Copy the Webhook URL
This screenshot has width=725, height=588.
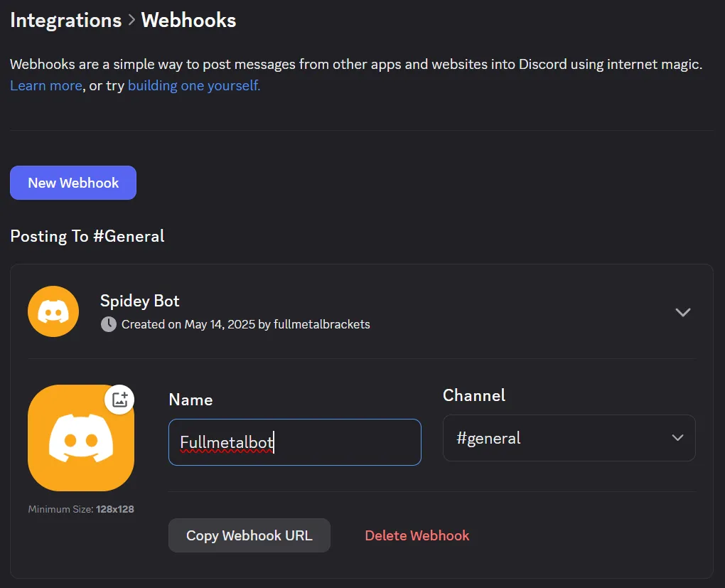(x=249, y=535)
